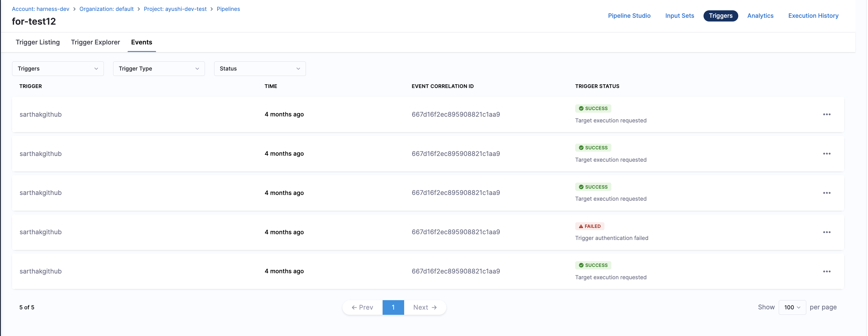Viewport: 868px width, 336px height.
Task: Expand the Triggers filter dropdown
Action: click(58, 69)
